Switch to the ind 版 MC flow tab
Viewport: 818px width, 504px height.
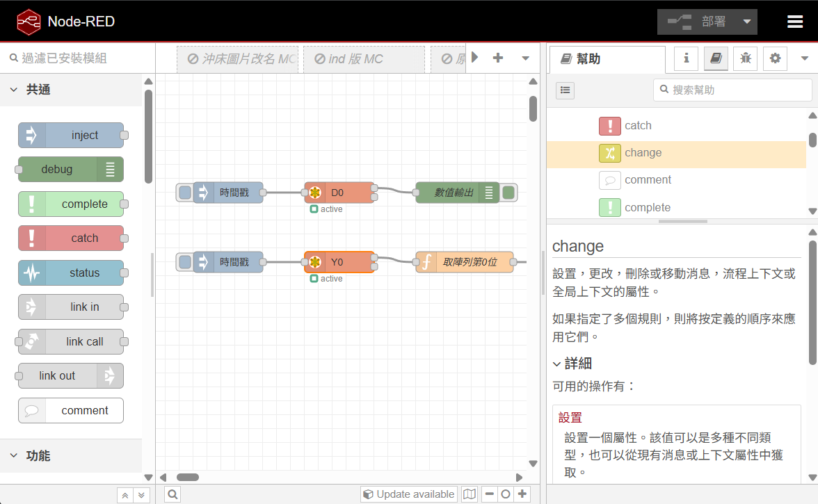[x=363, y=59]
